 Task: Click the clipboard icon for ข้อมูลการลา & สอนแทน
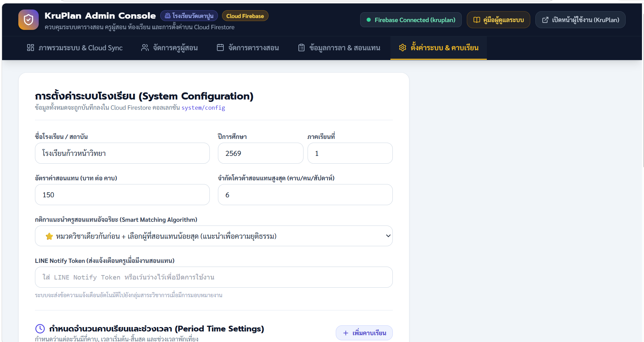point(301,48)
